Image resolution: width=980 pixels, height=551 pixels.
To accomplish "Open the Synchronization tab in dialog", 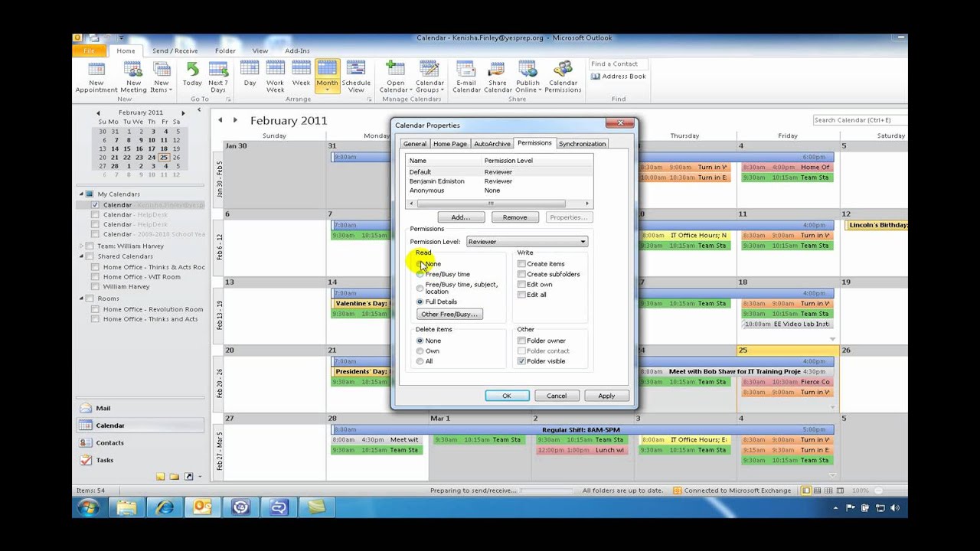I will coord(582,144).
